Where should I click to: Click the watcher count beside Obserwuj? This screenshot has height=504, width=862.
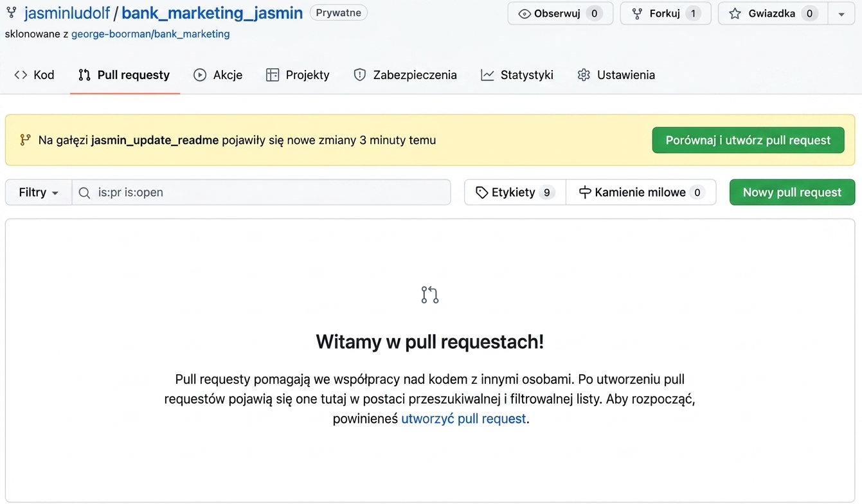(x=594, y=14)
